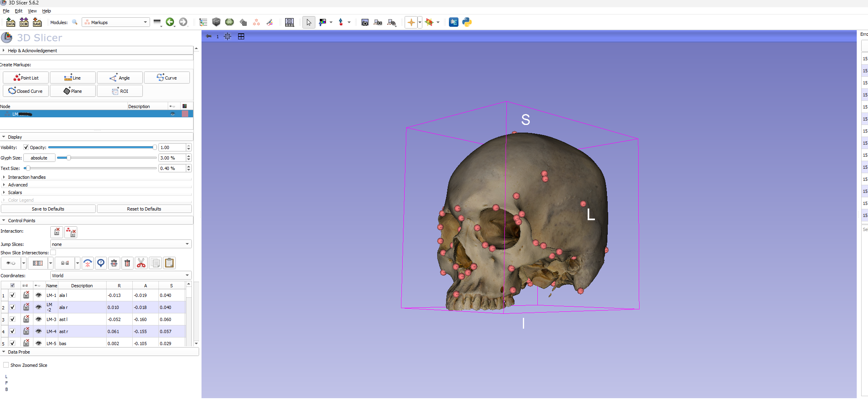Center the 3D view using its toolbar icon
The width and height of the screenshot is (868, 405).
click(x=228, y=37)
